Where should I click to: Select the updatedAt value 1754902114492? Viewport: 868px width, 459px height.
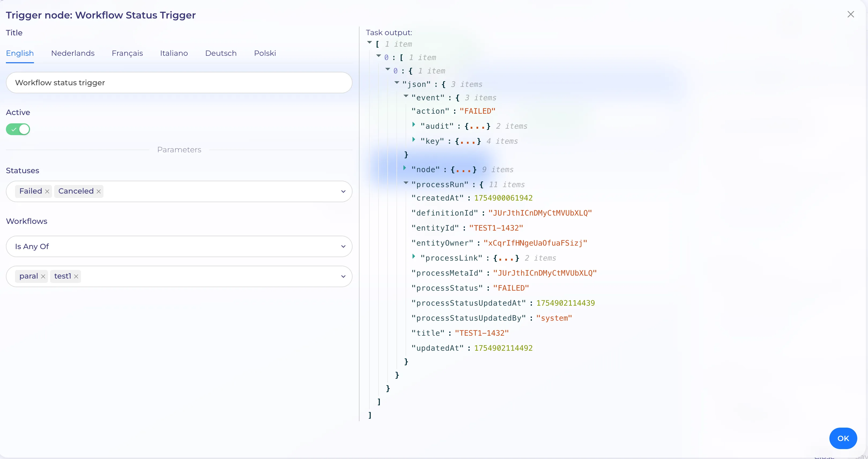point(503,349)
